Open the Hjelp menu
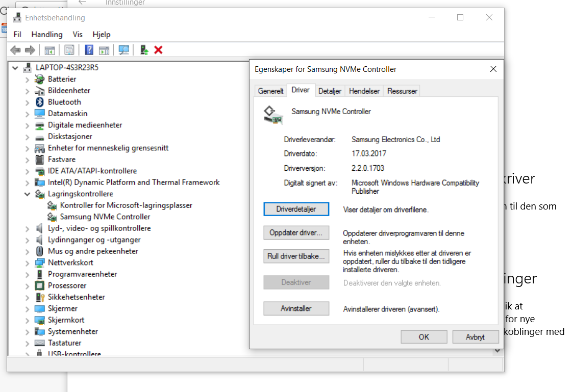This screenshot has height=392, width=573. pos(101,34)
